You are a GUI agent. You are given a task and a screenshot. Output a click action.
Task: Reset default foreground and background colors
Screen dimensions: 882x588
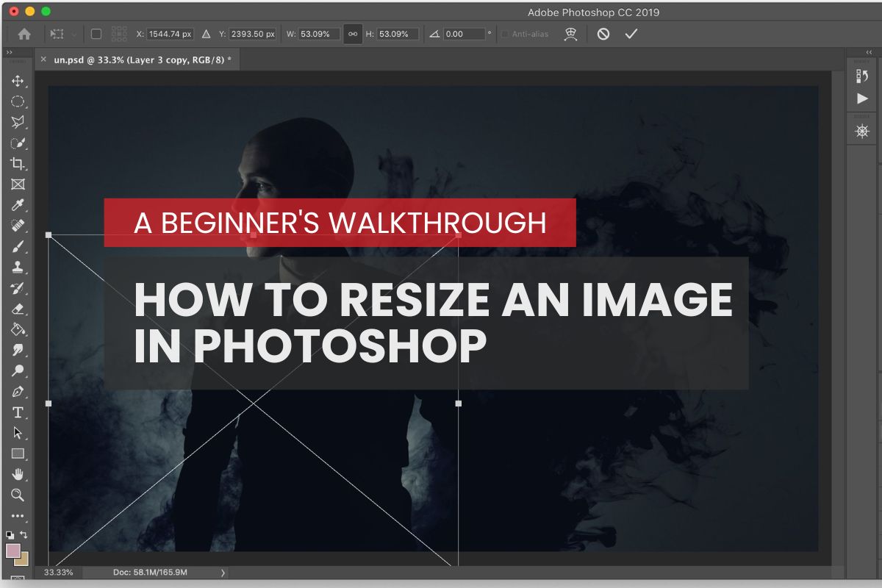pyautogui.click(x=10, y=535)
